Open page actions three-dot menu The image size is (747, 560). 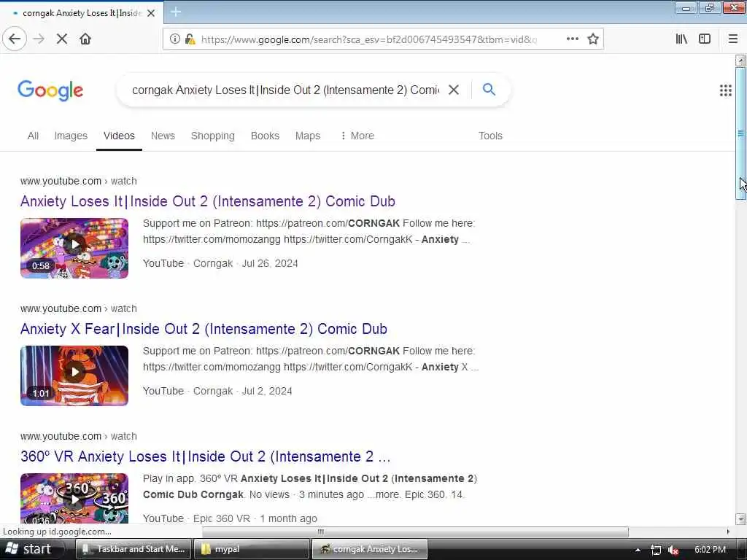(573, 39)
